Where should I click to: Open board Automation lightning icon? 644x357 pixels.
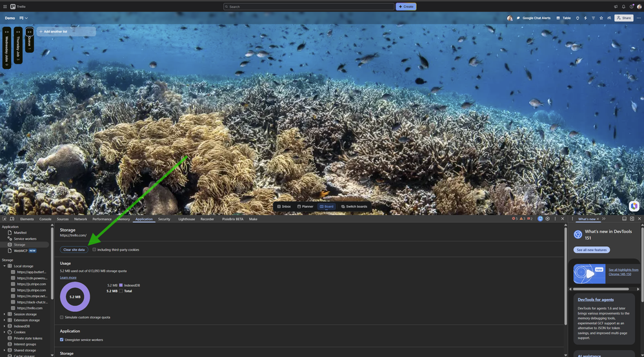585,18
